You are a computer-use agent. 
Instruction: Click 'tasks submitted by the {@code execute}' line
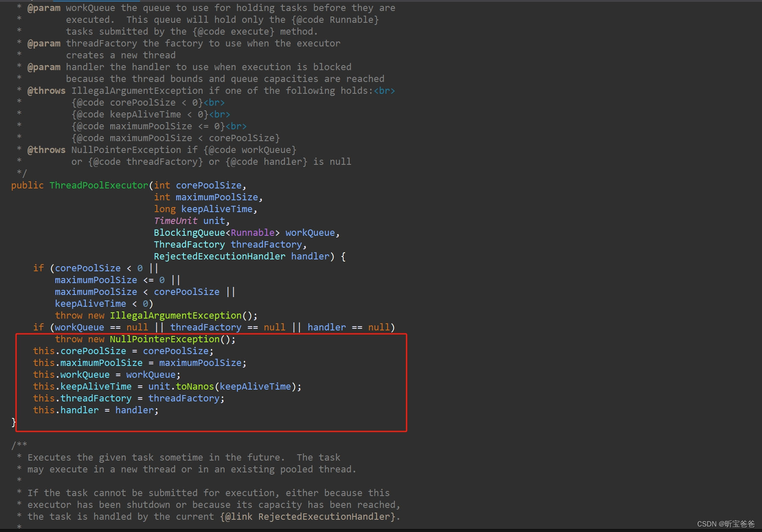[192, 32]
